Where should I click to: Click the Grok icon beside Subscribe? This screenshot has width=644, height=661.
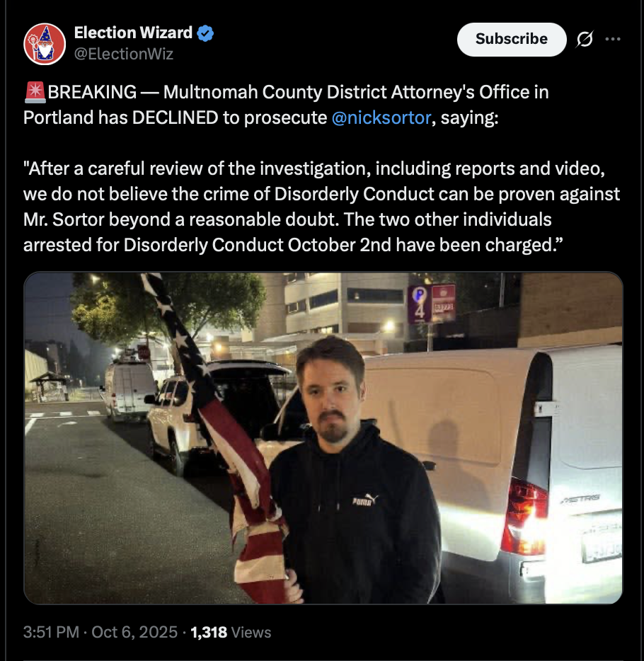(585, 40)
